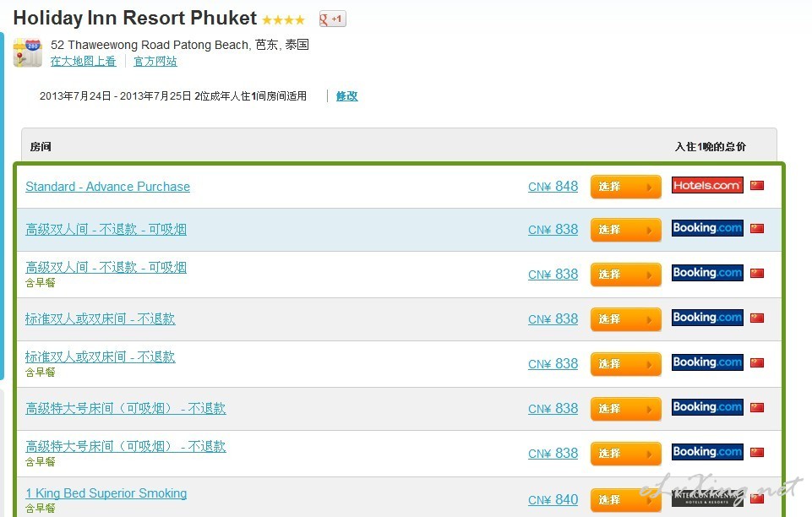812x517 pixels.
Task: Open the 1 King Bed Superior Smoking link
Action: click(x=106, y=493)
